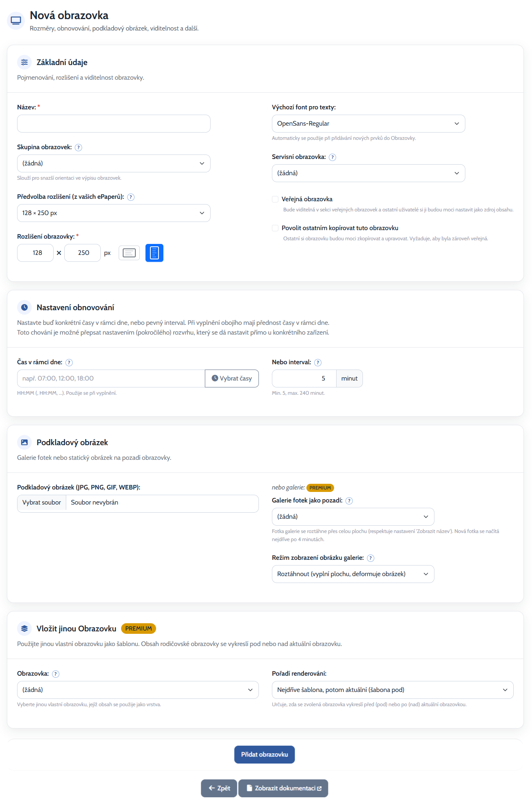Check Povolit ostatním kopírovat tuto obrazovku
Viewport: 532px width, 807px height.
click(x=275, y=228)
